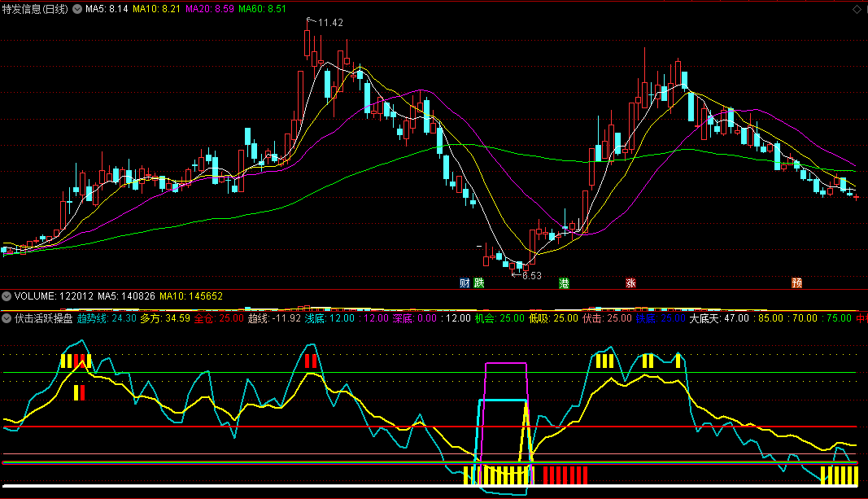Click the 特发信息(日线) chart title

35,9
